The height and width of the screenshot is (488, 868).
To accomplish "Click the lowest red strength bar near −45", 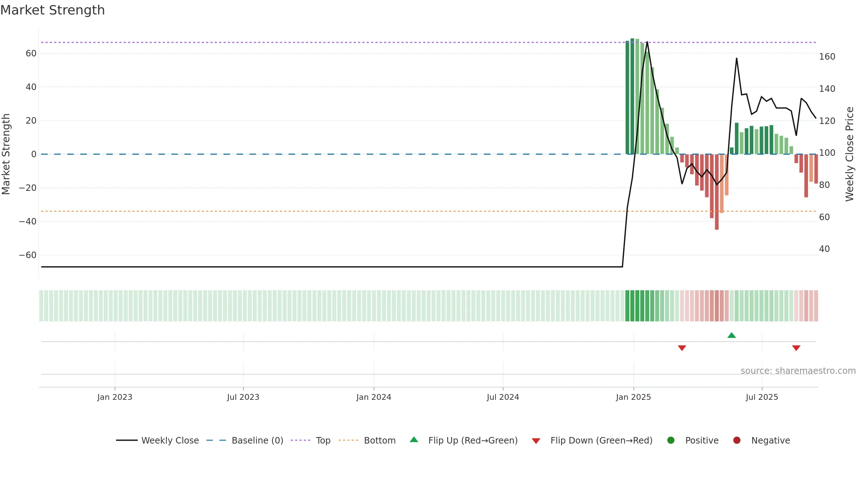I will pos(717,192).
